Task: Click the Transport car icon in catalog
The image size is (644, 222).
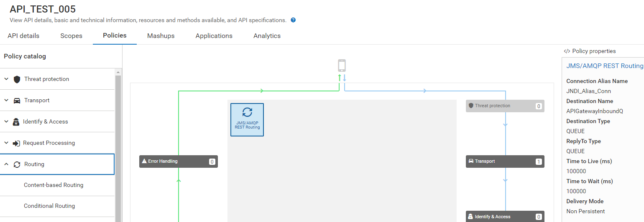Action: click(17, 101)
